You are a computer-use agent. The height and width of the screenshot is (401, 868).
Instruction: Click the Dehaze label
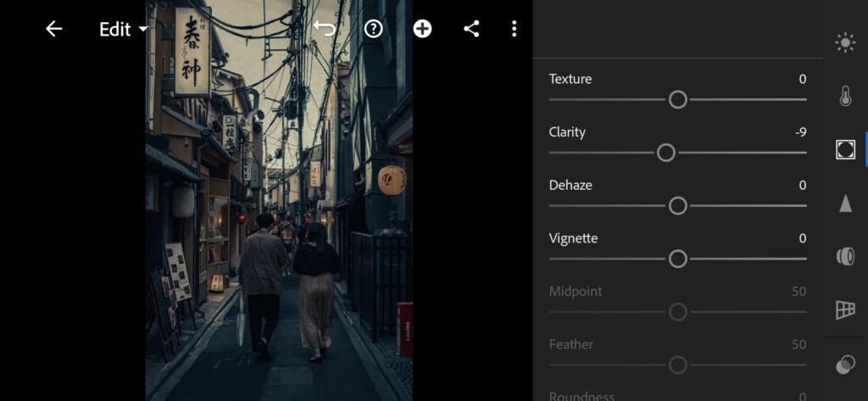click(x=570, y=185)
